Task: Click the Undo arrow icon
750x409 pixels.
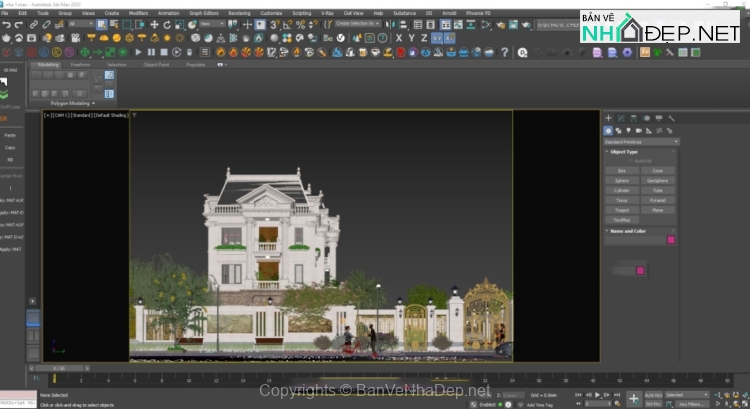Action: (x=6, y=24)
